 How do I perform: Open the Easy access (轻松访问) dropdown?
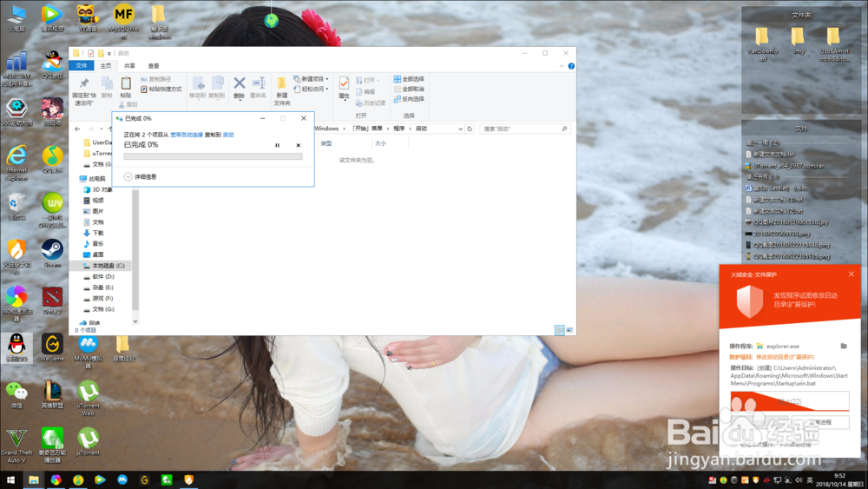coord(311,89)
